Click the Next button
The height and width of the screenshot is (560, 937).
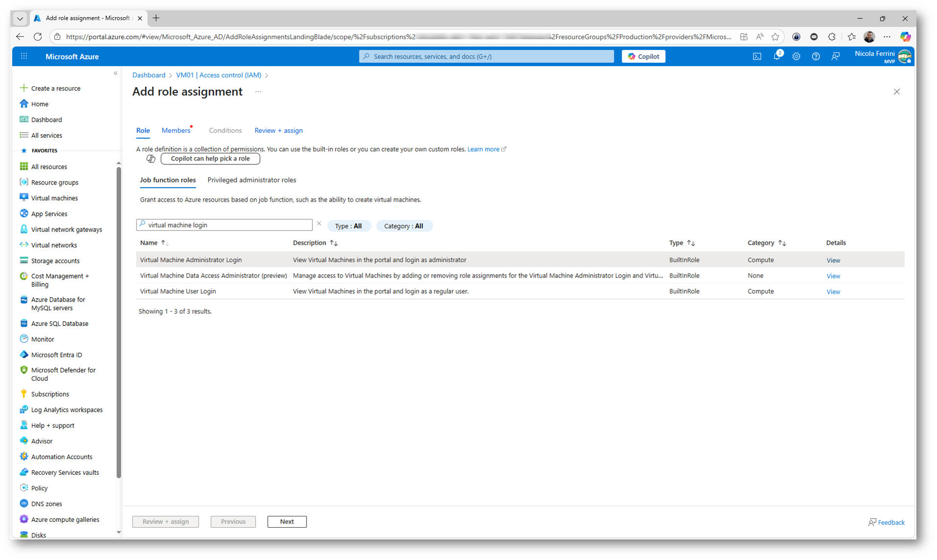pos(287,521)
